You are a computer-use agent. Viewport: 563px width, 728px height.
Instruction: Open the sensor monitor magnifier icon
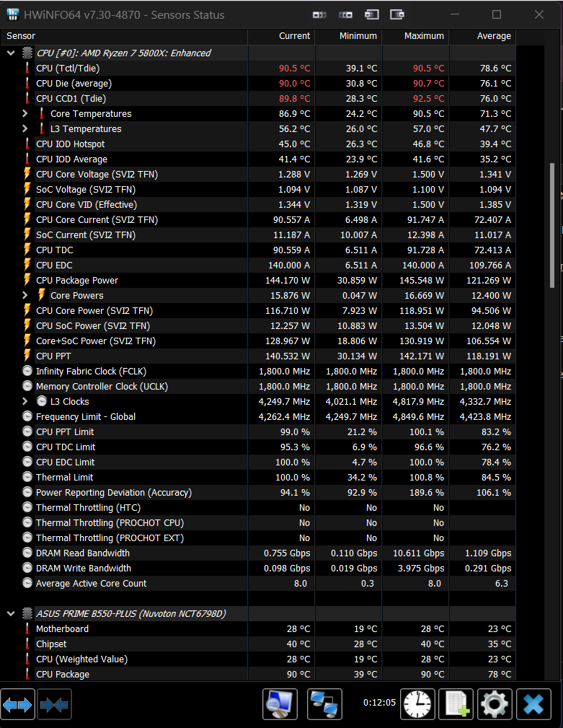pyautogui.click(x=280, y=704)
